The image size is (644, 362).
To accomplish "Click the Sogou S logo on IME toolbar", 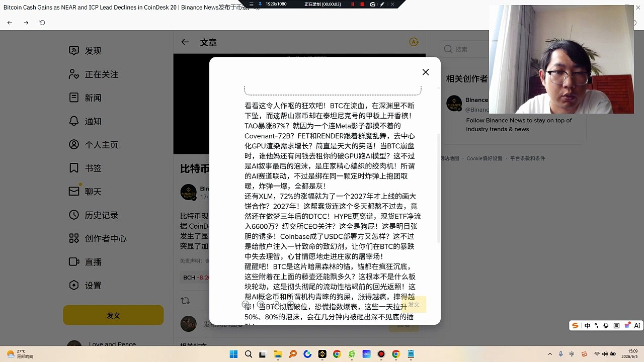I will [575, 326].
